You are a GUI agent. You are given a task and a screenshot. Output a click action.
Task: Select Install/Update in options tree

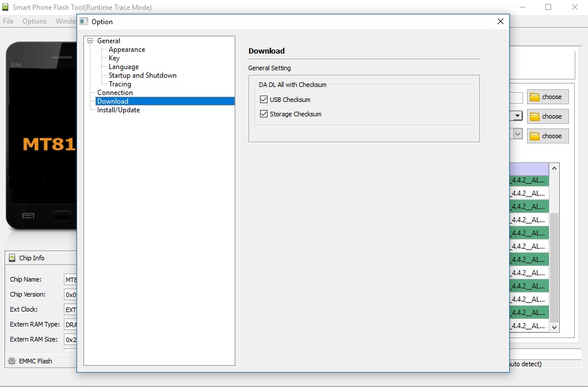coord(119,109)
